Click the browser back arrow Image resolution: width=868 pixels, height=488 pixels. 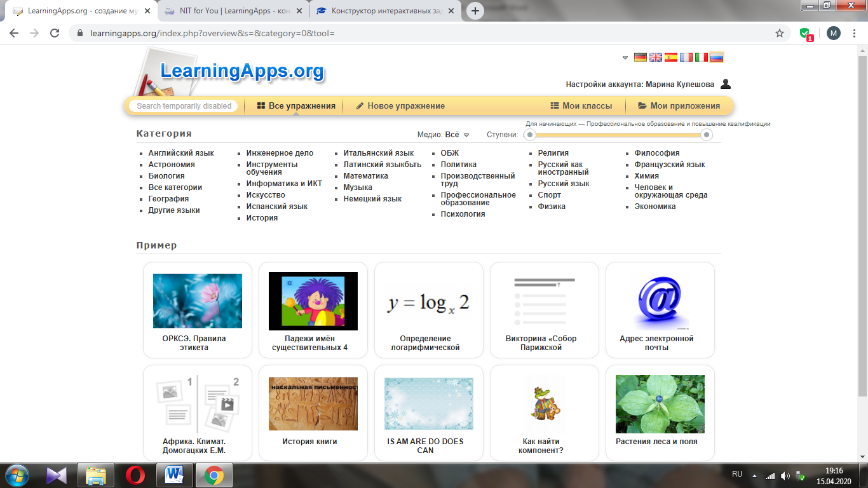click(14, 33)
